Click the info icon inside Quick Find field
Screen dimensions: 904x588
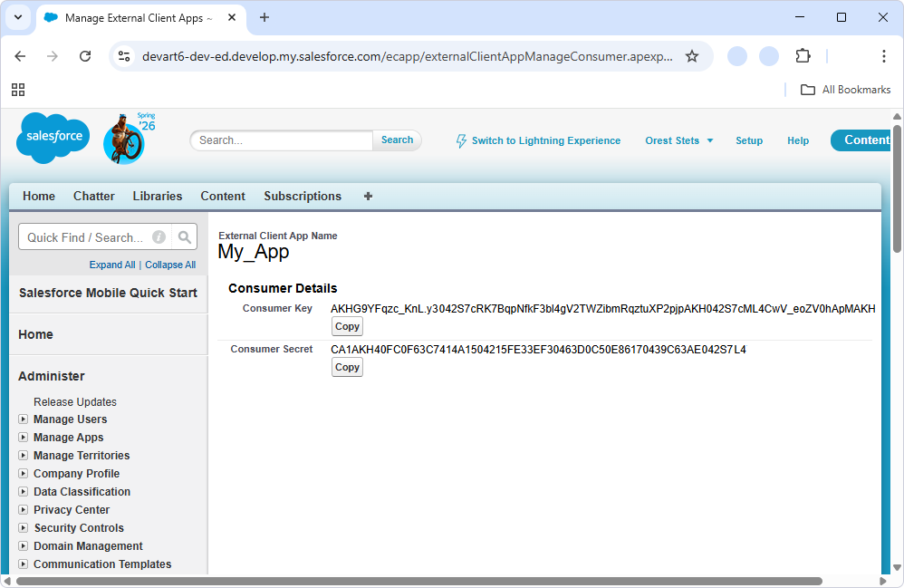(159, 236)
